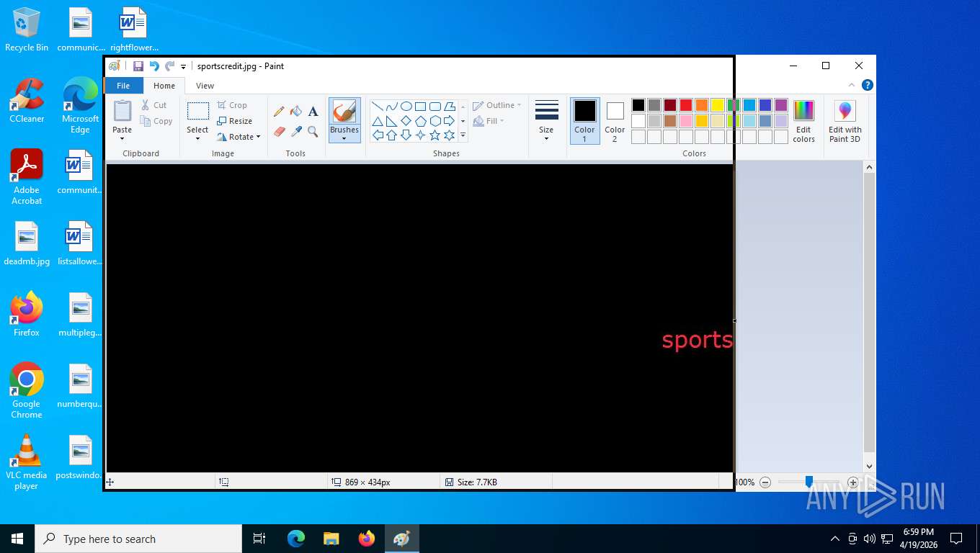Collapse the ribbon with the chevron
The height and width of the screenshot is (553, 980).
pos(852,85)
